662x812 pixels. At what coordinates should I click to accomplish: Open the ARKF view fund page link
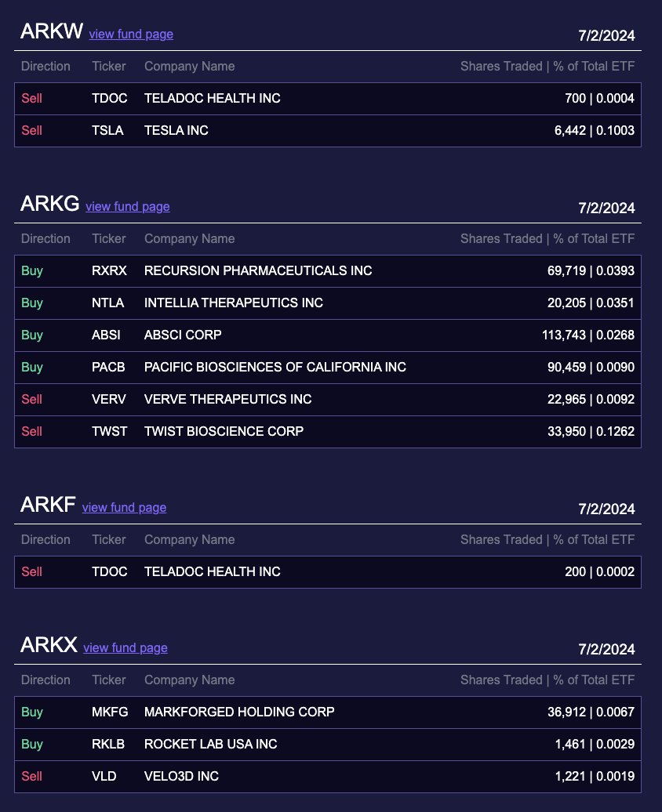click(x=124, y=508)
